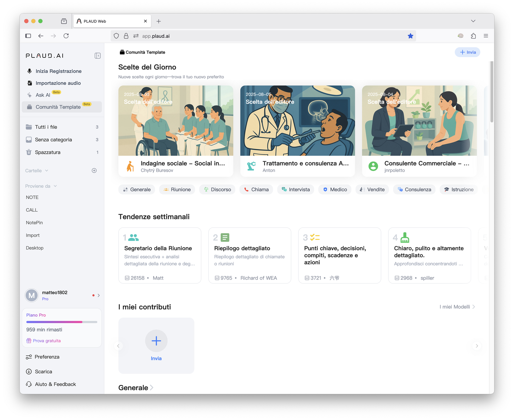Viewport: 514px width, 420px height.
Task: Filter by CALL source
Action: pos(32,210)
